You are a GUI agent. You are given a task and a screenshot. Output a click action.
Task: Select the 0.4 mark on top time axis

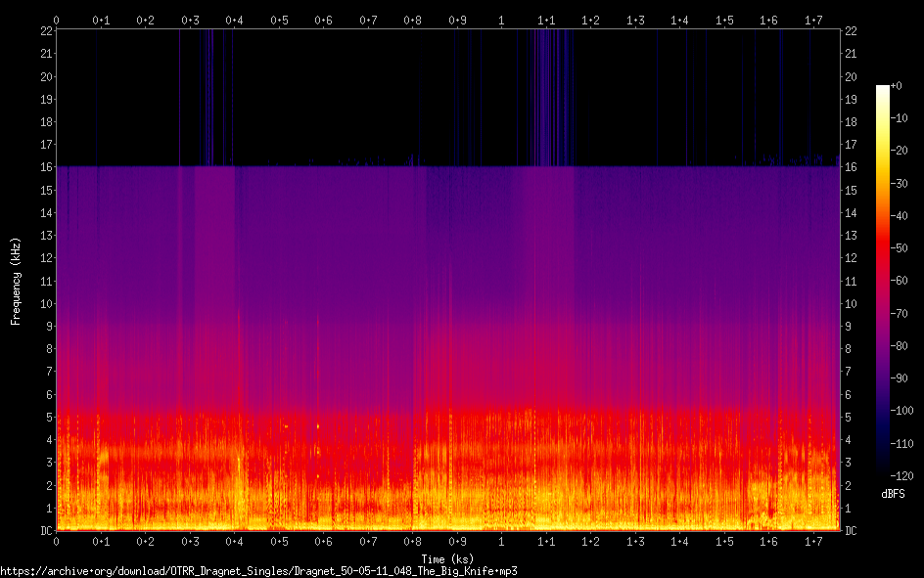pos(234,20)
